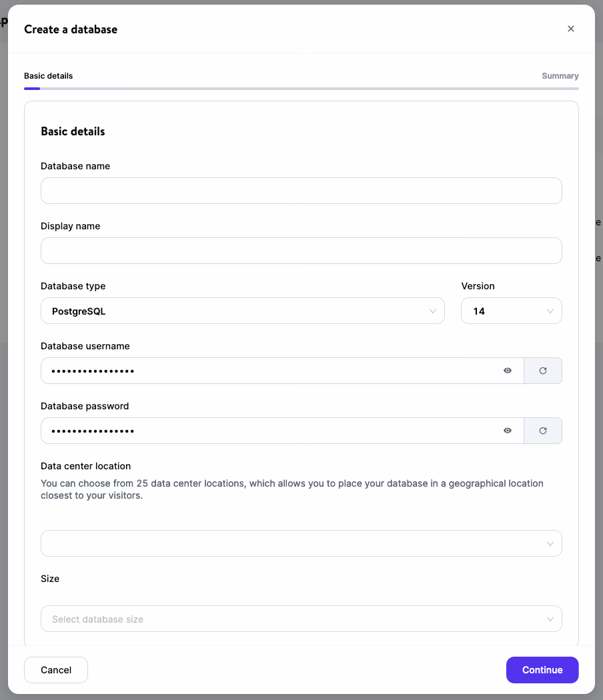Show database password using eye icon

[x=508, y=431]
